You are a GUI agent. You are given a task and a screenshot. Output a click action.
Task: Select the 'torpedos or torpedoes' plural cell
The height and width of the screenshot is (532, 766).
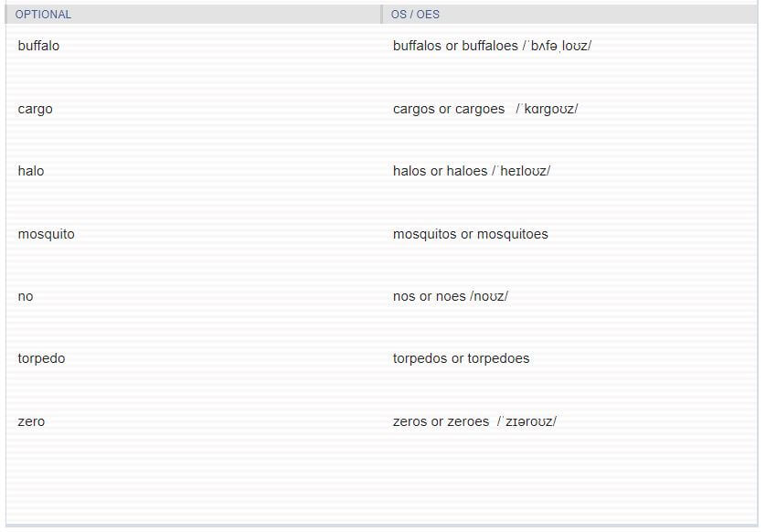click(462, 358)
